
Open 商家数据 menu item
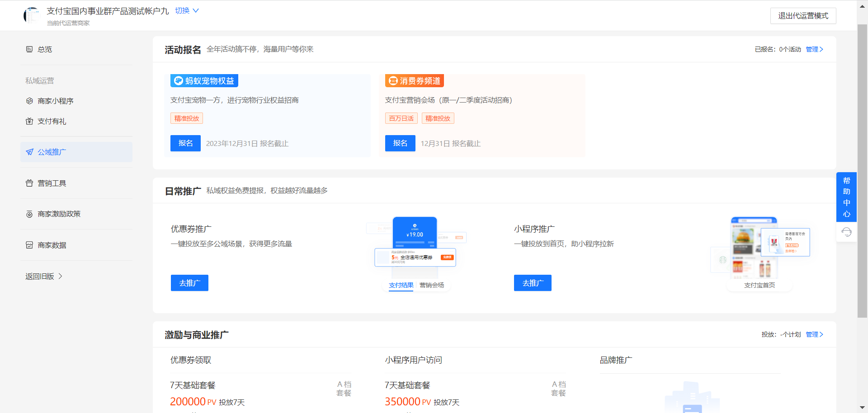(76, 245)
